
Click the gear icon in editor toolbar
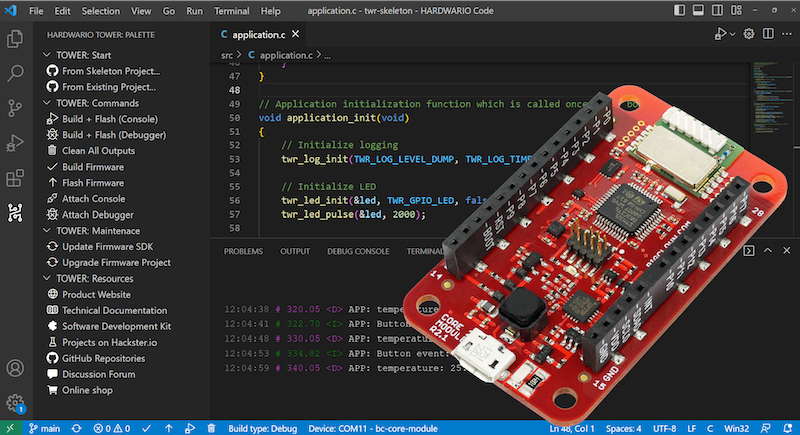click(x=748, y=34)
